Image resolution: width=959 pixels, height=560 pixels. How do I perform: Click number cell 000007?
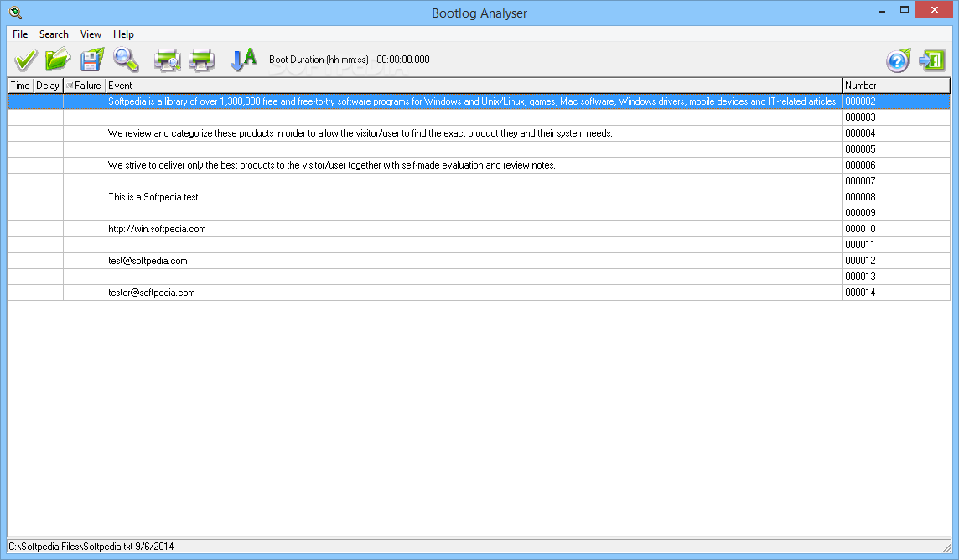[x=896, y=181]
